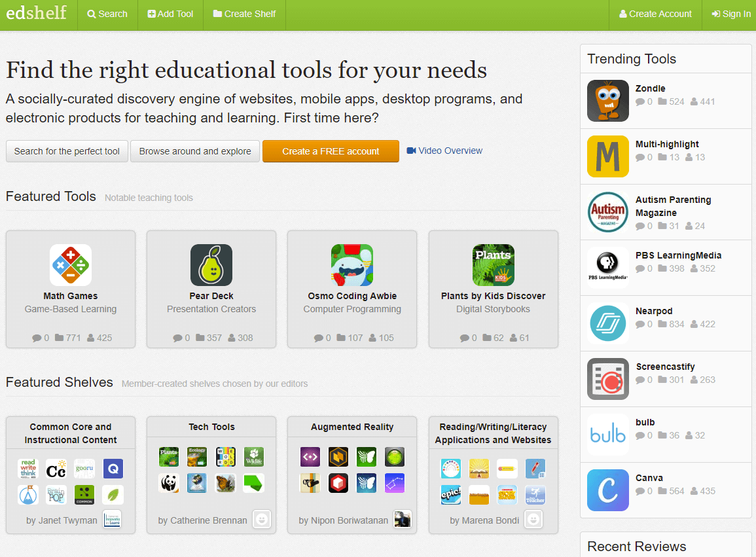The height and width of the screenshot is (557, 756).
Task: Open the Zondle tool icon
Action: click(x=608, y=101)
